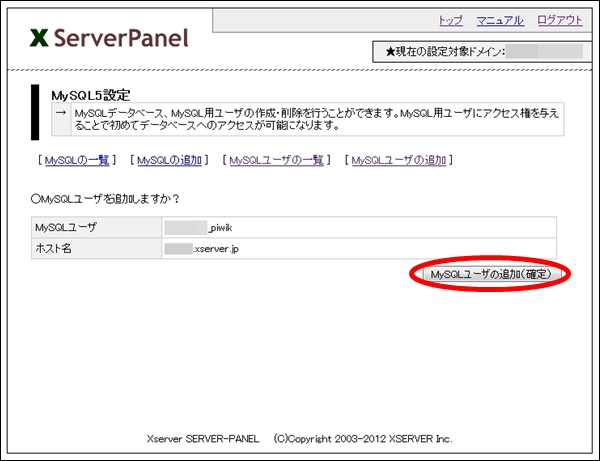Image resolution: width=600 pixels, height=461 pixels.
Task: Click the 現在の設定対象ドメイン label
Action: [445, 51]
